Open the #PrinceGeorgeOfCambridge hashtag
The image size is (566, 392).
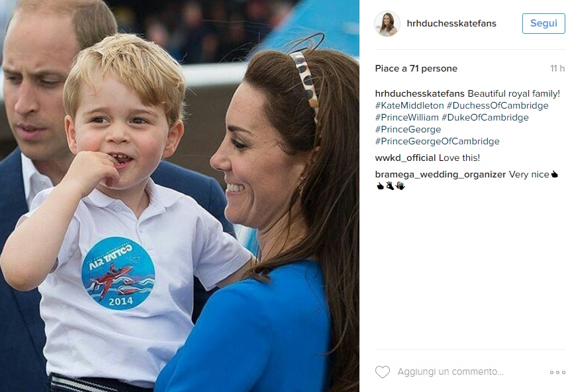(x=437, y=141)
